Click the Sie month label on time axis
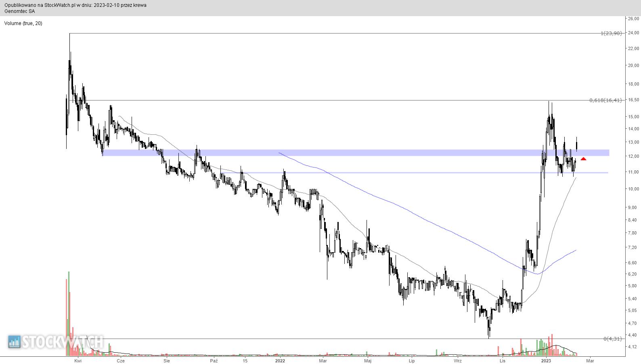The image size is (641, 364). 167,361
